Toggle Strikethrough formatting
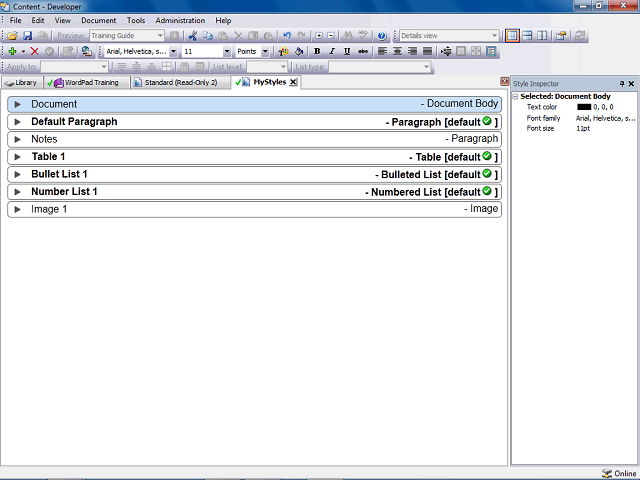 coord(362,51)
